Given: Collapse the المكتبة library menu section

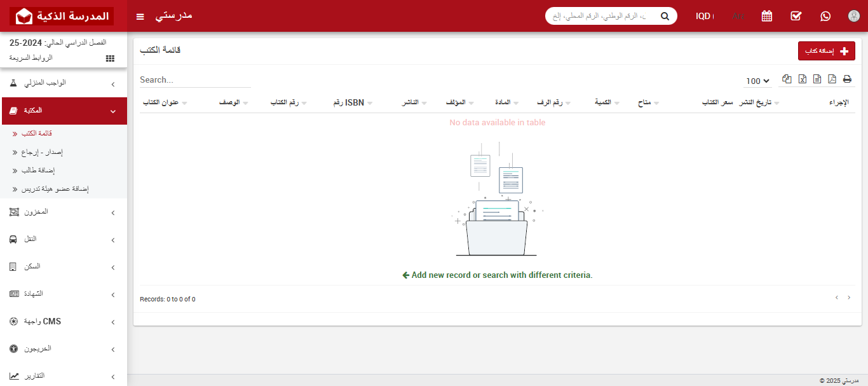Looking at the screenshot, I should pos(64,111).
